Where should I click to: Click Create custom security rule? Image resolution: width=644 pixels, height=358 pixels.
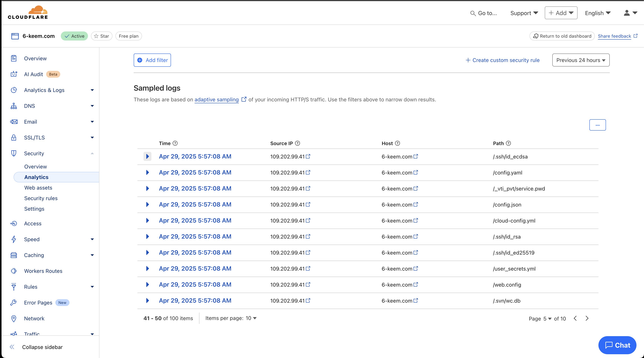pyautogui.click(x=503, y=60)
